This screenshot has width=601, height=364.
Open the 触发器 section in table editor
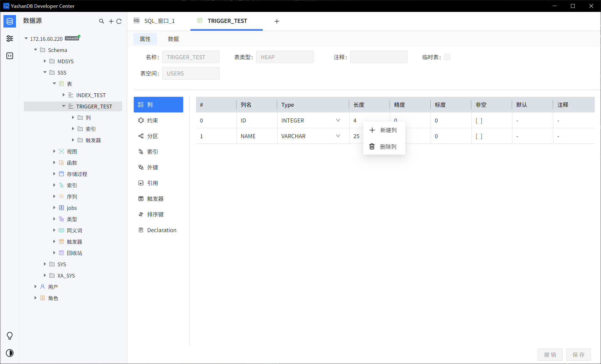click(x=158, y=199)
